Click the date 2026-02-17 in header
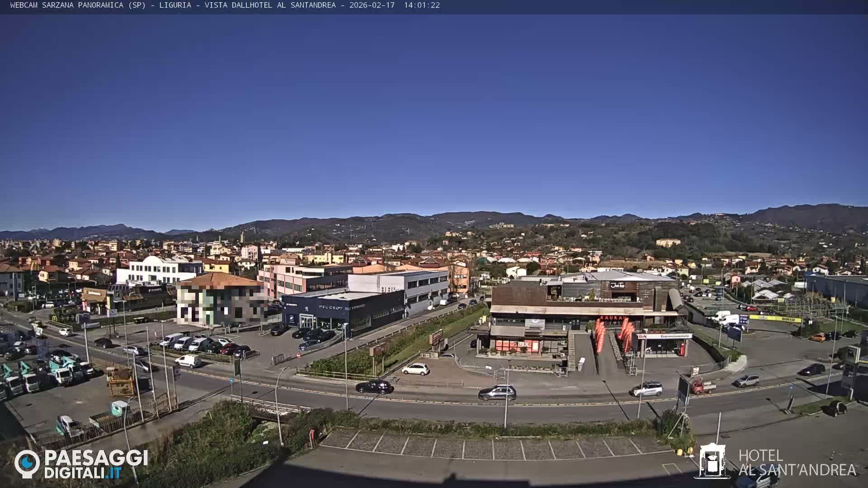The width and height of the screenshot is (868, 488). click(372, 5)
